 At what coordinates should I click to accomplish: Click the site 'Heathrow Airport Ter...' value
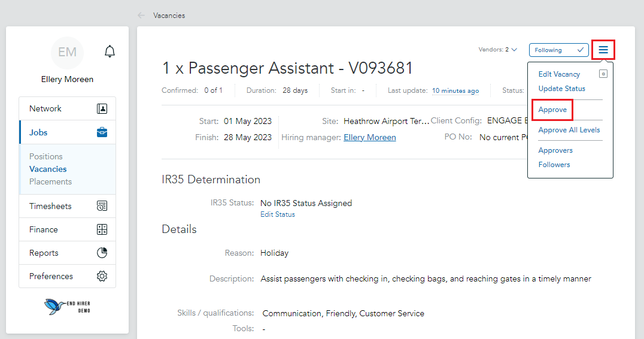(x=386, y=121)
